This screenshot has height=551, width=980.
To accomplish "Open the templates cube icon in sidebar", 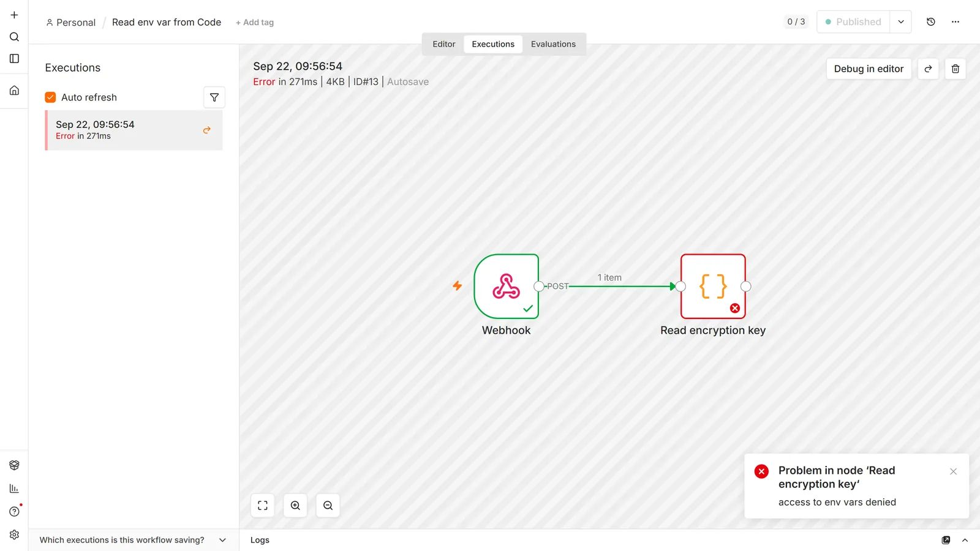I will 14,465.
